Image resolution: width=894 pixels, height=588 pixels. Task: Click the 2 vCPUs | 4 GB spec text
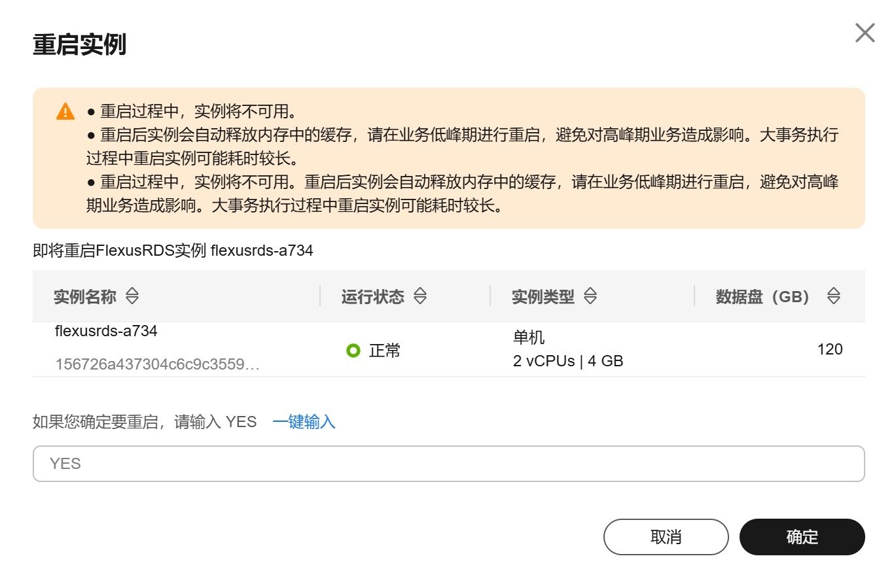click(x=568, y=361)
